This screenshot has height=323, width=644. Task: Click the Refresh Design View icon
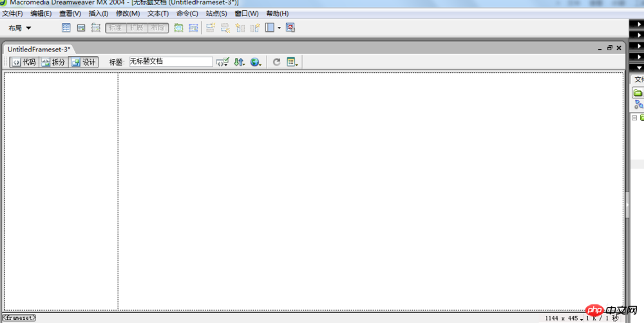[x=276, y=62]
